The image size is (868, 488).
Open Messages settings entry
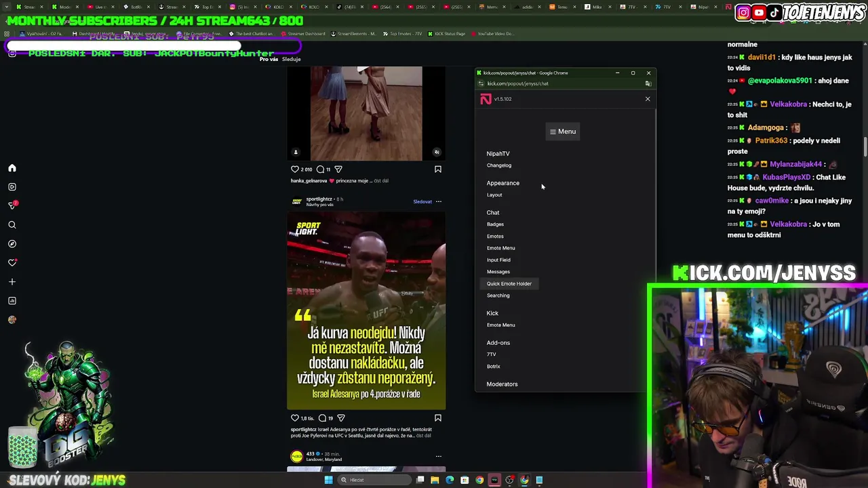click(x=498, y=272)
